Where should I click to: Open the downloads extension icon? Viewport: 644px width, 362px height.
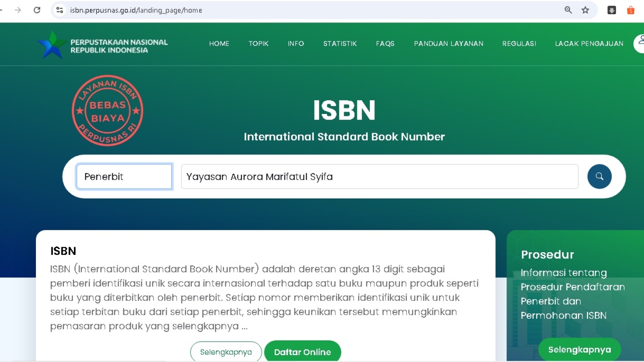click(x=611, y=10)
